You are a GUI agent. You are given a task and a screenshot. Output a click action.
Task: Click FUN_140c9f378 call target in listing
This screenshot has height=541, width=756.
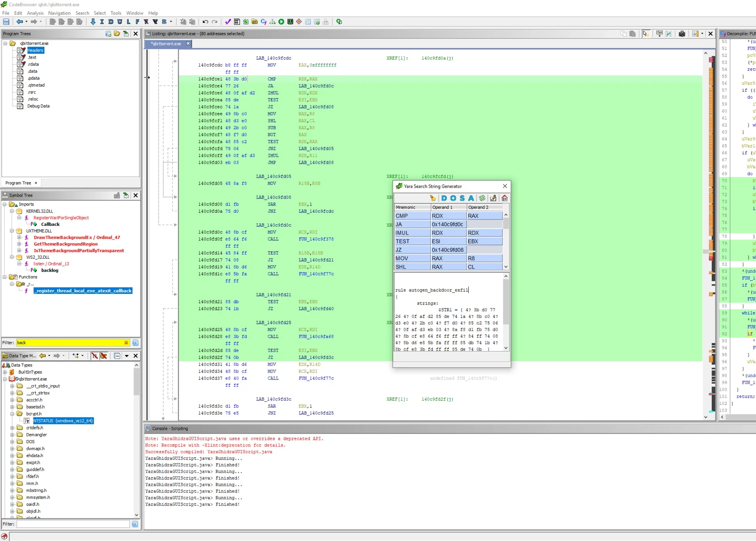pos(316,239)
